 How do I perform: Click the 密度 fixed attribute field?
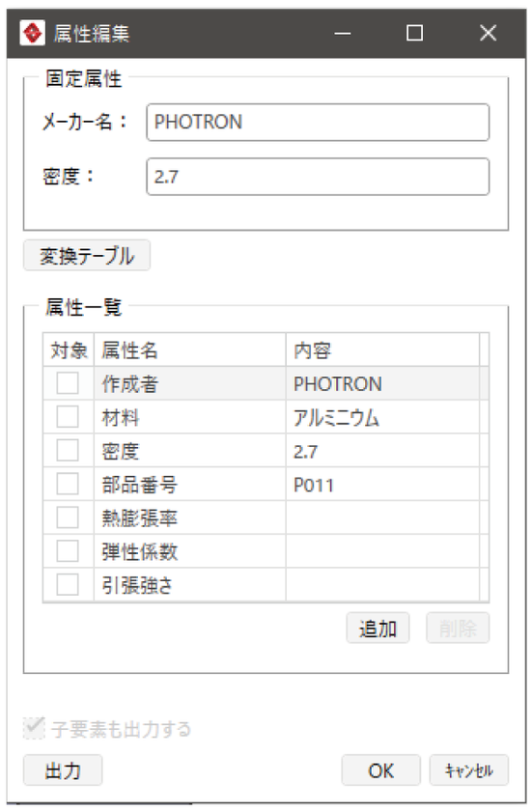click(x=318, y=177)
